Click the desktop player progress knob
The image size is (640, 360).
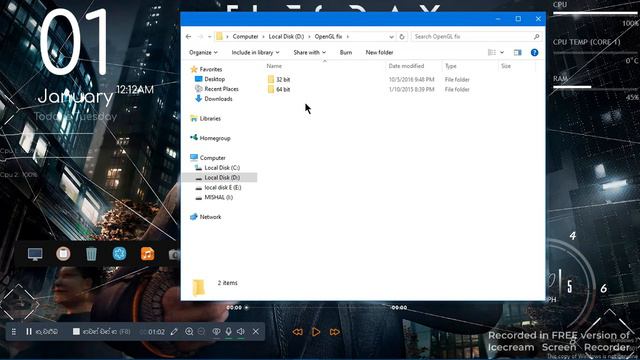pos(246,308)
